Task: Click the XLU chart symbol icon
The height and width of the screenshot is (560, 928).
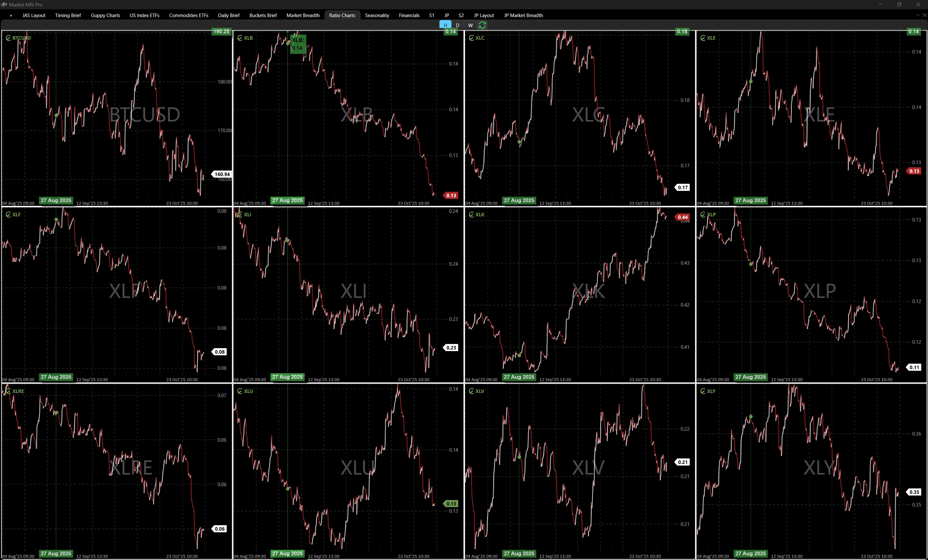Action: 240,391
